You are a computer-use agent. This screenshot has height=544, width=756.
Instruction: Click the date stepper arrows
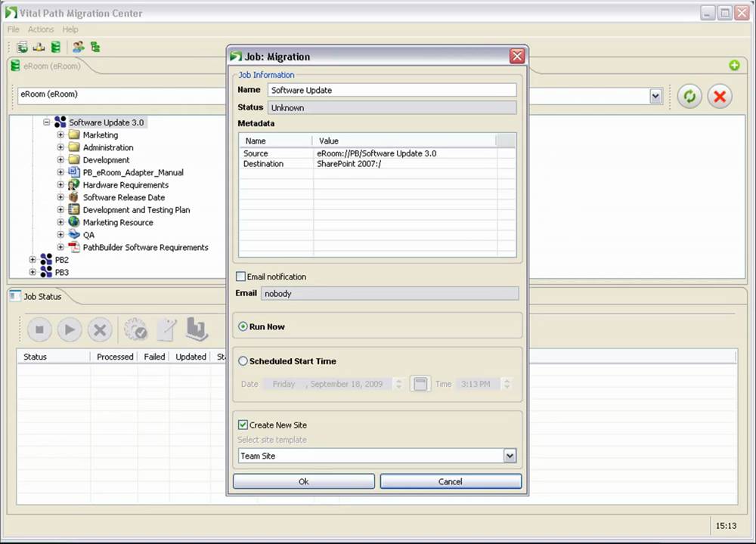coord(398,384)
